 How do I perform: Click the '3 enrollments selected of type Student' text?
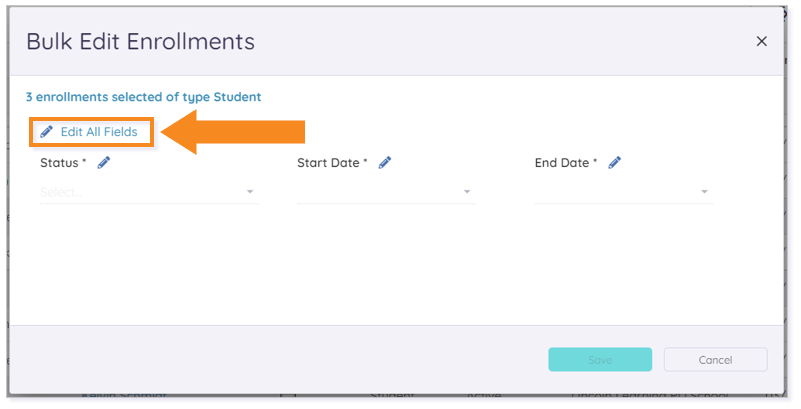tap(144, 97)
